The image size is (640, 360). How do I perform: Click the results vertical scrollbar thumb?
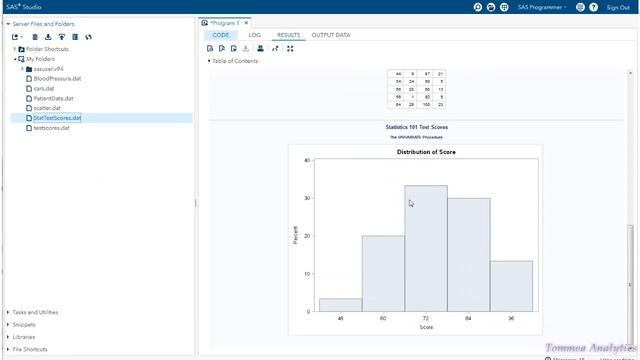click(x=631, y=284)
